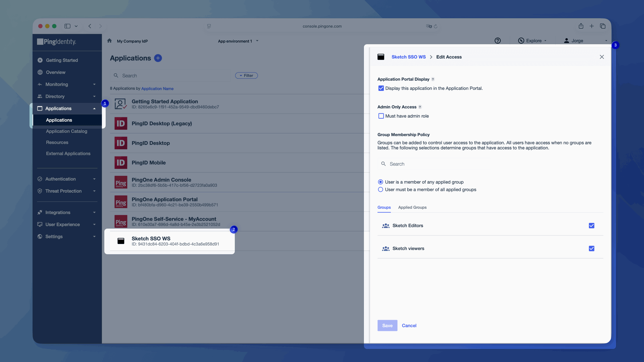The image size is (644, 362).
Task: Click the page reload icon
Action: (435, 26)
